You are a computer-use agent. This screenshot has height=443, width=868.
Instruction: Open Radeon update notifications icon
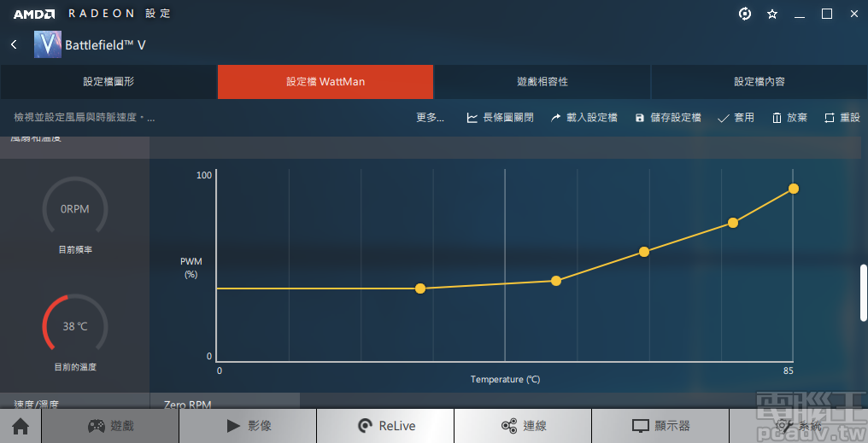(745, 14)
